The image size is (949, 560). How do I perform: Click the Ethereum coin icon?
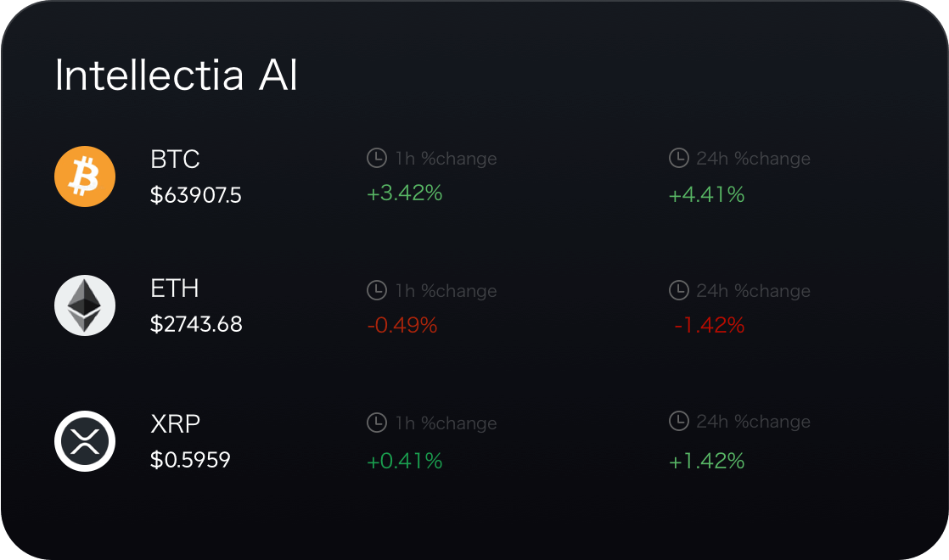point(84,305)
